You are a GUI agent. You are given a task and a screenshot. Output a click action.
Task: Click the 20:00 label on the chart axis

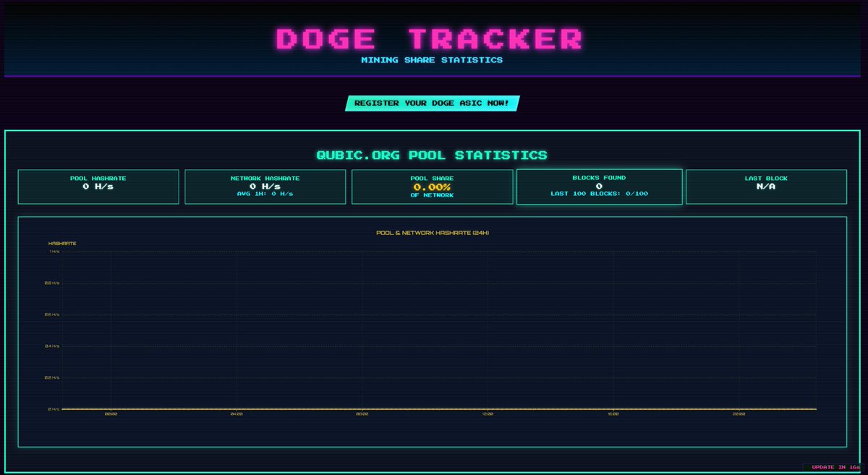(x=739, y=414)
